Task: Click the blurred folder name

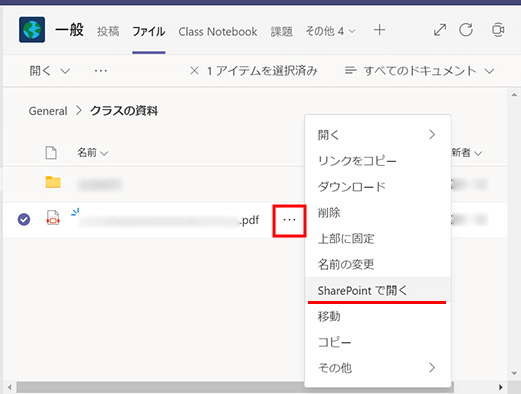Action: 100,184
